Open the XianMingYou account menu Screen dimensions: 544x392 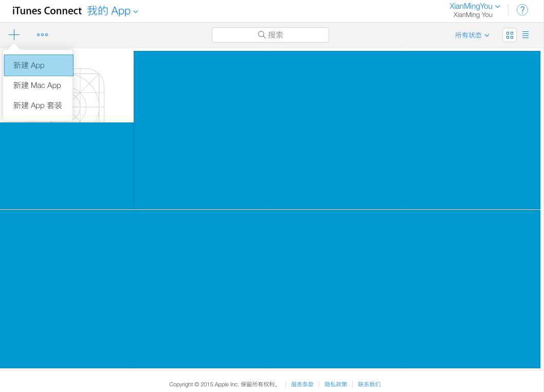point(474,6)
